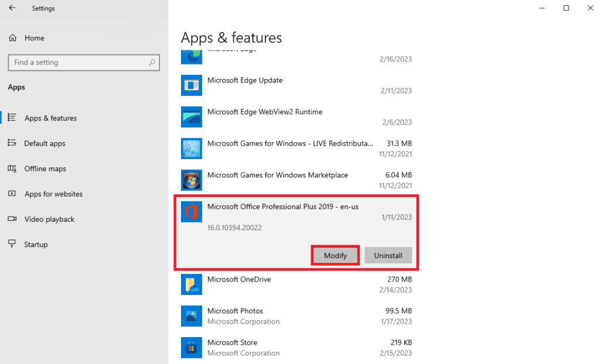Image resolution: width=600 pixels, height=364 pixels.
Task: Select the Startup settings page
Action: point(36,245)
